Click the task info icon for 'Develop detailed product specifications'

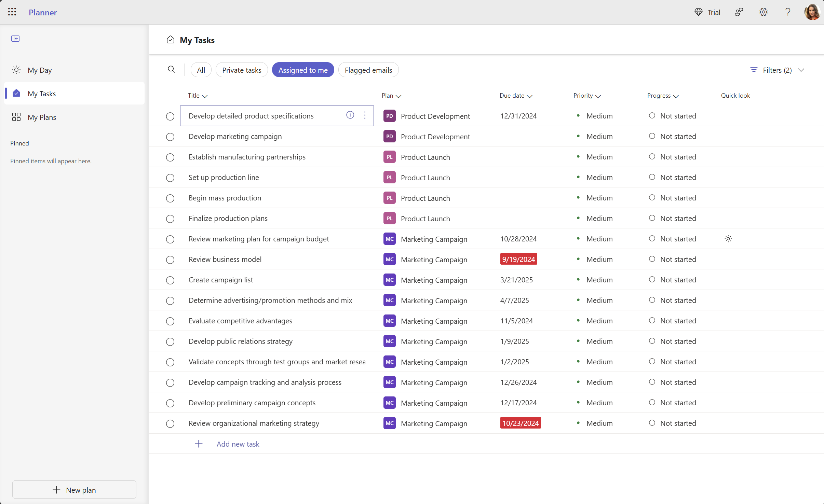point(350,115)
